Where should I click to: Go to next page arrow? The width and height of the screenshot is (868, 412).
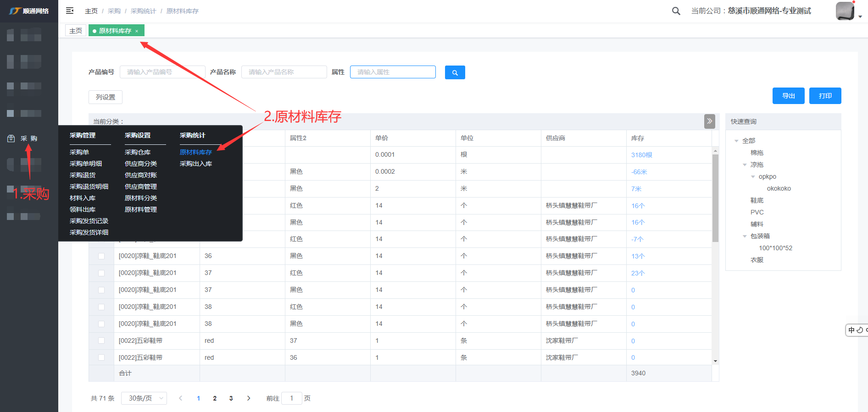(249, 398)
